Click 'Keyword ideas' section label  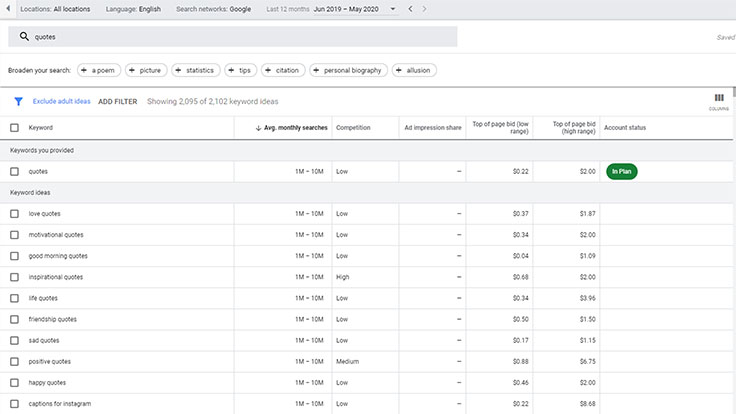pyautogui.click(x=30, y=193)
